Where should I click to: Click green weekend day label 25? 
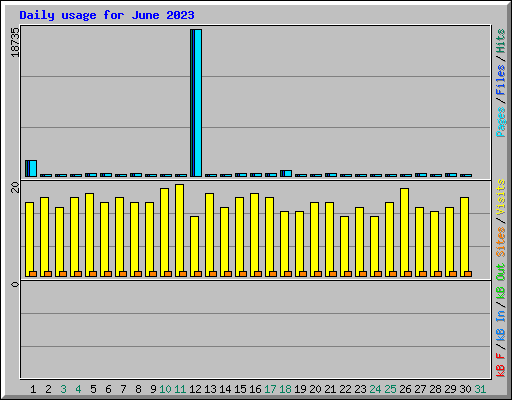[390, 389]
